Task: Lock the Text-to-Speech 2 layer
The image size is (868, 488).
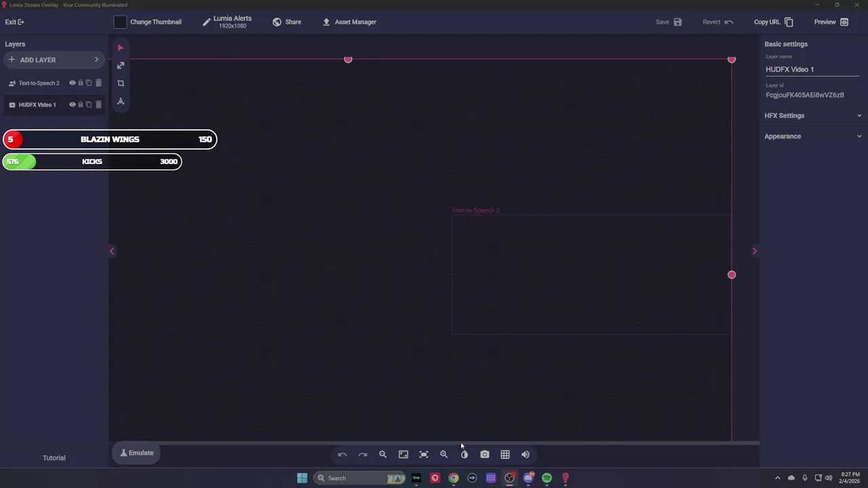Action: click(x=81, y=83)
